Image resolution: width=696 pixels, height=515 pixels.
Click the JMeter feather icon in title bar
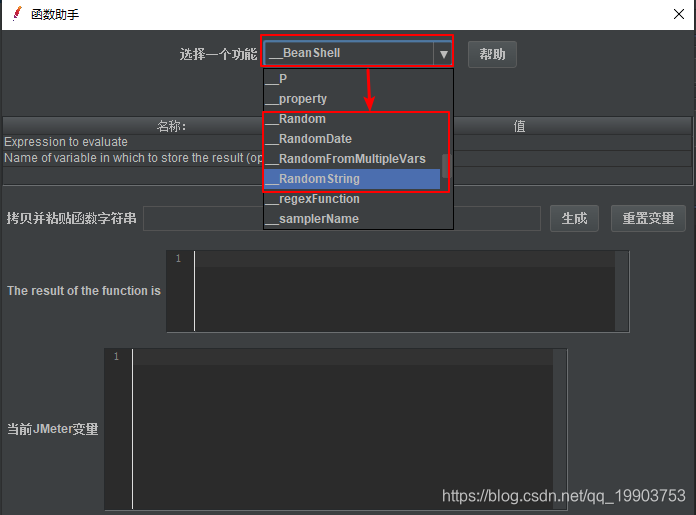(16, 14)
